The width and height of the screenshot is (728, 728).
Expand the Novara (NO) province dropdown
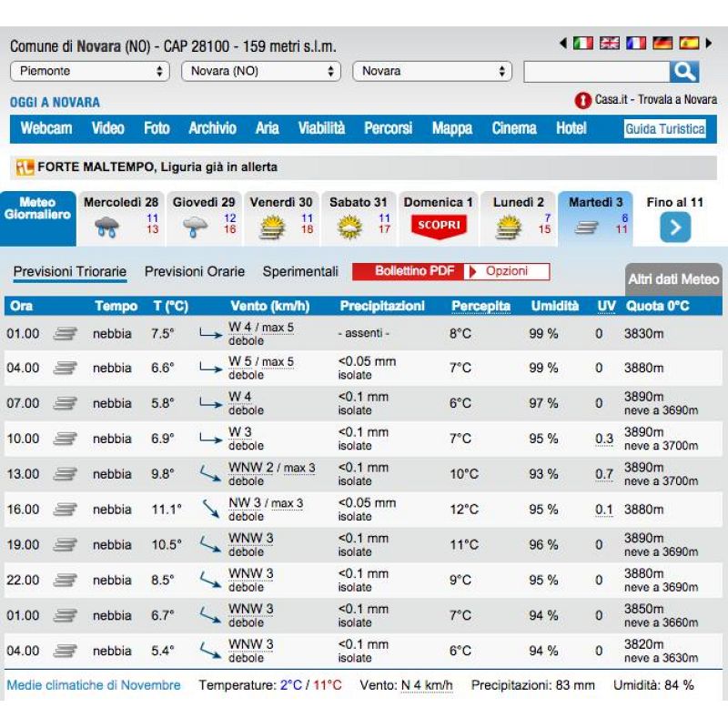(260, 71)
